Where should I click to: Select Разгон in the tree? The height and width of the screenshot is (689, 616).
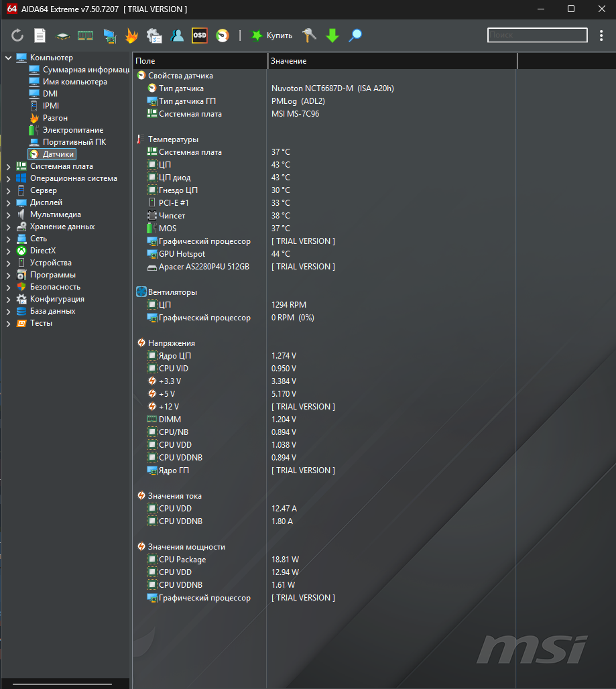(55, 118)
